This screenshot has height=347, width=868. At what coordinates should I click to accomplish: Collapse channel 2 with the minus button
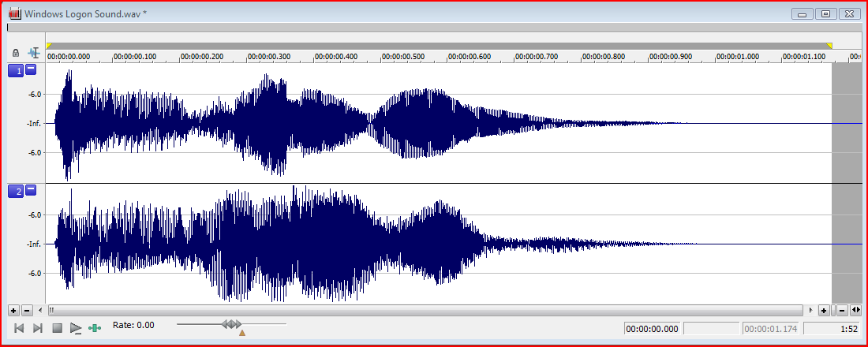[31, 190]
